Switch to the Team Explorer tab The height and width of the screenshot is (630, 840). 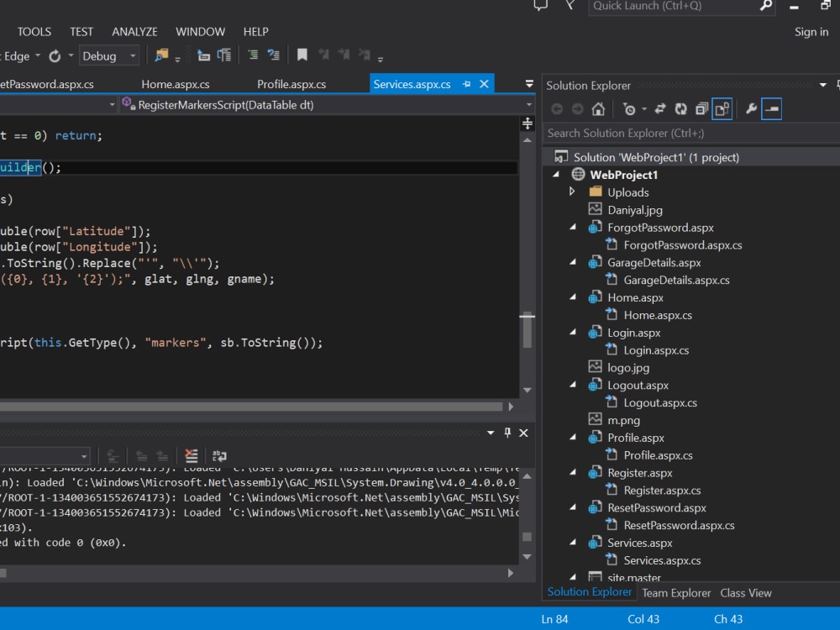[676, 592]
